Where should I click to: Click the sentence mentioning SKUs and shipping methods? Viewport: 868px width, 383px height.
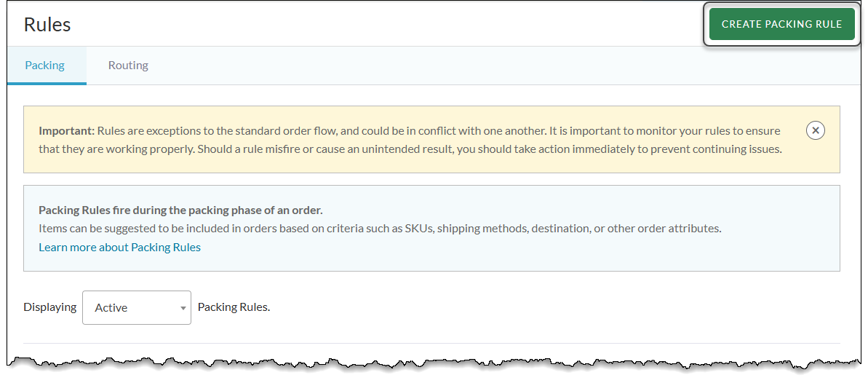(x=379, y=229)
